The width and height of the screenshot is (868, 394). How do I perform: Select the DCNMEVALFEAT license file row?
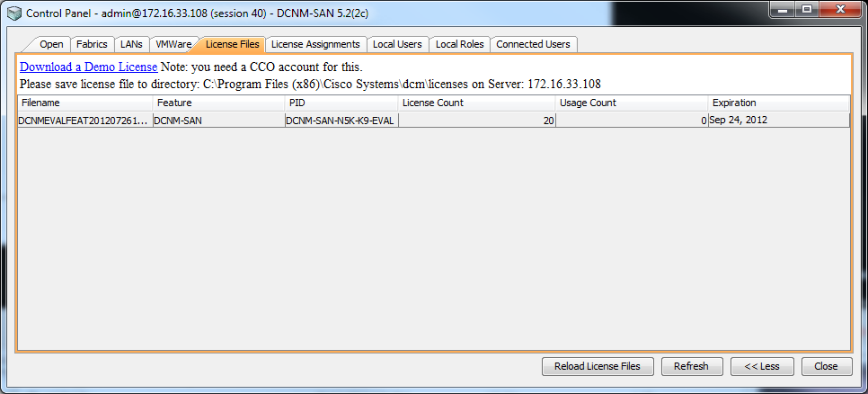433,120
